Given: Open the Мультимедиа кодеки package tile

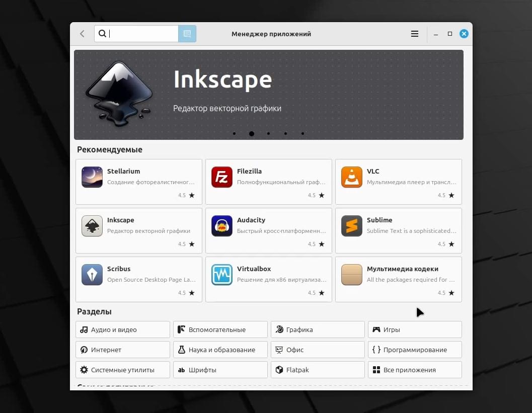Looking at the screenshot, I should pyautogui.click(x=398, y=279).
